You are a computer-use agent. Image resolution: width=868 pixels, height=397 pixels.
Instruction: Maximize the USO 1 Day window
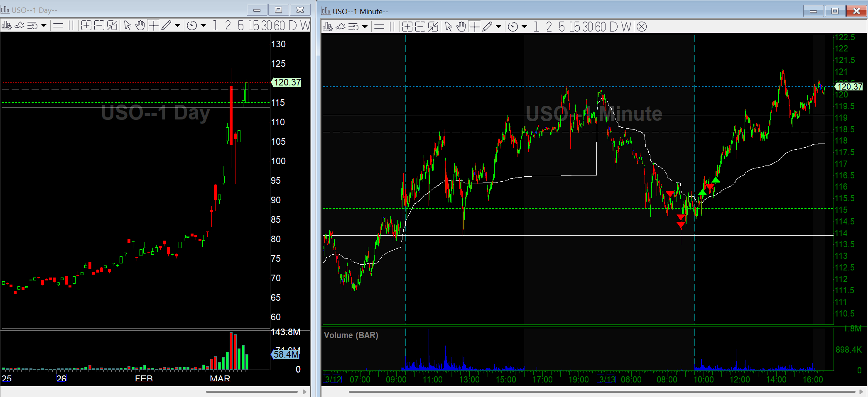click(x=278, y=10)
